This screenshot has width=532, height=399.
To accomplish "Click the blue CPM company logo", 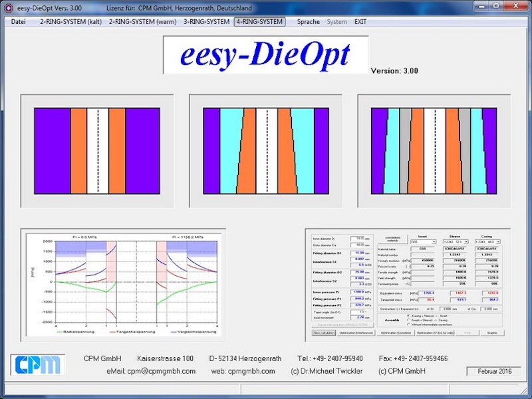I will click(x=38, y=365).
